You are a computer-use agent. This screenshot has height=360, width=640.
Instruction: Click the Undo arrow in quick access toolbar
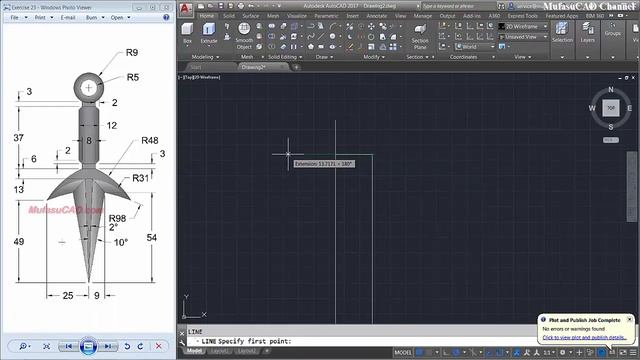tap(251, 6)
